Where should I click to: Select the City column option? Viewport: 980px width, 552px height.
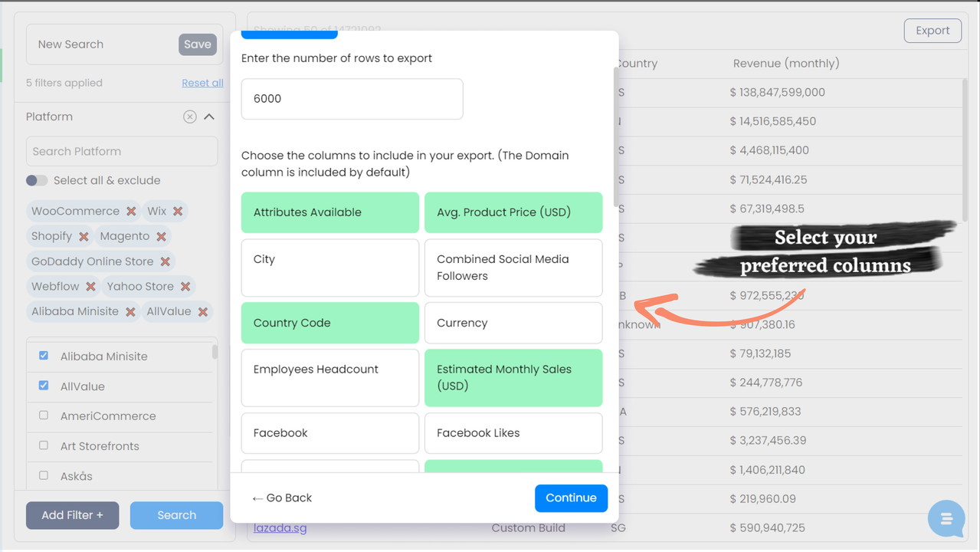tap(329, 268)
